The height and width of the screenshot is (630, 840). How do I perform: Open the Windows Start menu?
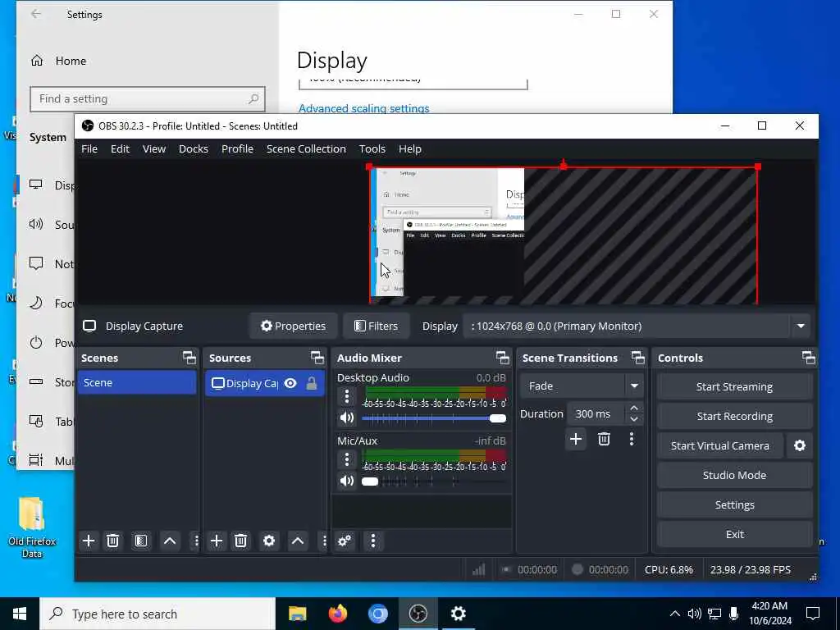(x=20, y=614)
